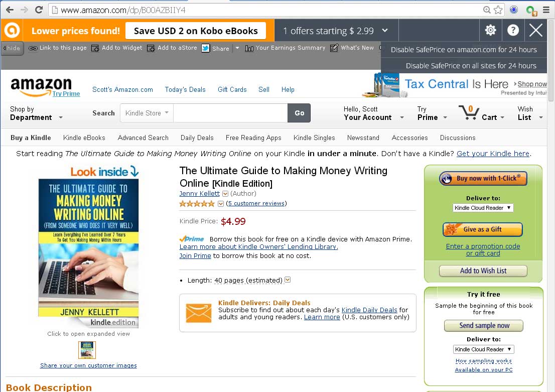This screenshot has width=555, height=392.
Task: Open Chrome's hamburger menu icon
Action: tap(546, 10)
